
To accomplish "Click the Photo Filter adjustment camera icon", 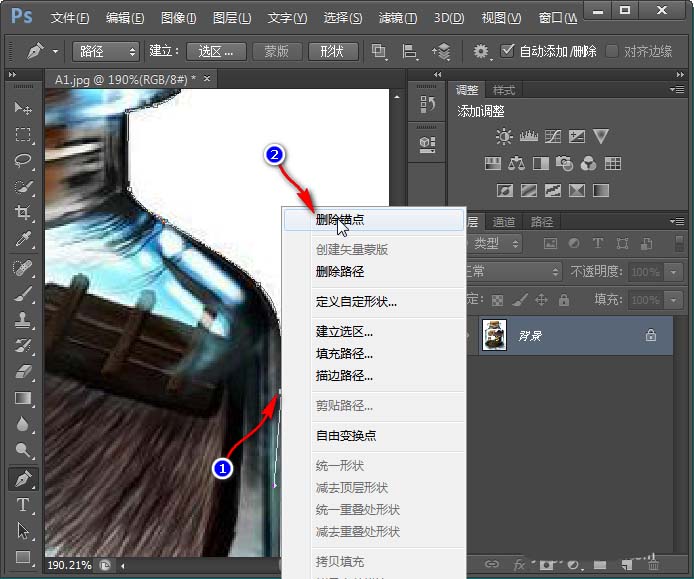I will coord(564,163).
